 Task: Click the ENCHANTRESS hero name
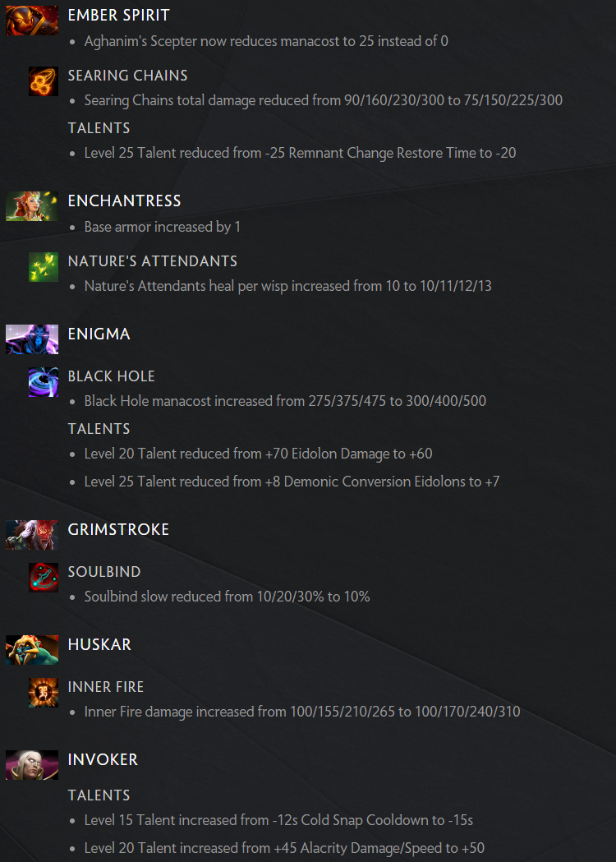124,201
